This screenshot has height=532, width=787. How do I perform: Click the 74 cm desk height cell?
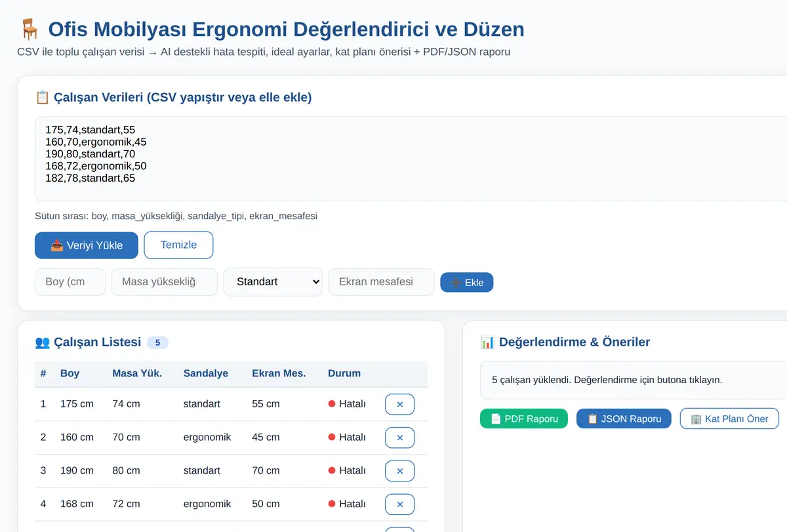[126, 404]
